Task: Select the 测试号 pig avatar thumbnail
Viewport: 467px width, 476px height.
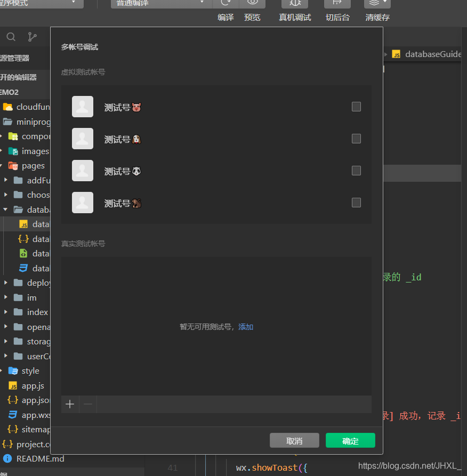Action: point(83,107)
